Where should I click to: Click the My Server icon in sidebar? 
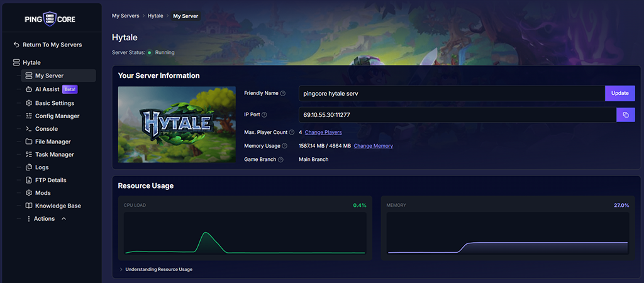pos(28,76)
